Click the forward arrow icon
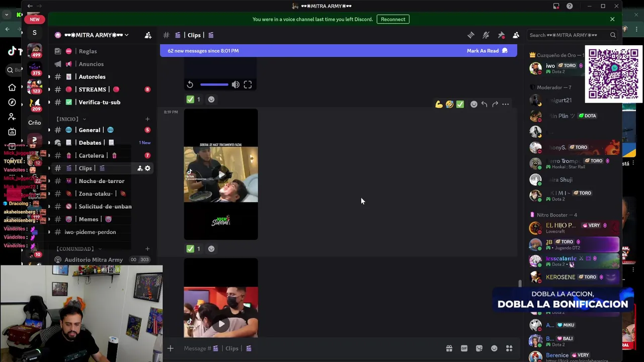644x362 pixels. (x=495, y=104)
